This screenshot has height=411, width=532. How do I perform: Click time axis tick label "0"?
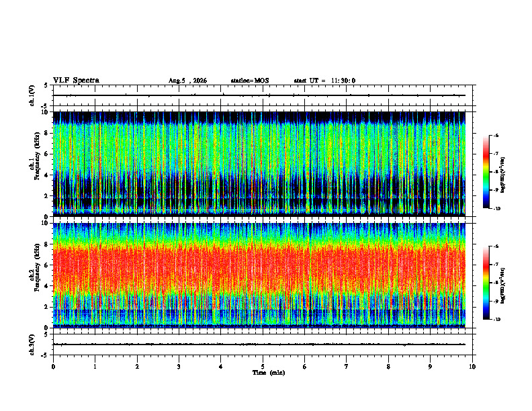coord(53,367)
